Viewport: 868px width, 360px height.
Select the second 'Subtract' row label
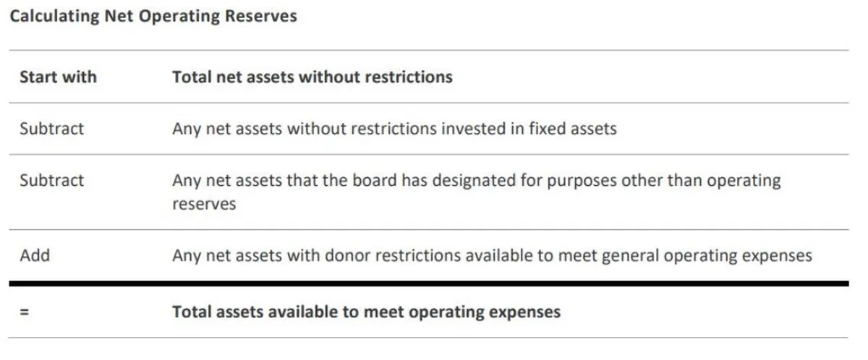pyautogui.click(x=52, y=180)
